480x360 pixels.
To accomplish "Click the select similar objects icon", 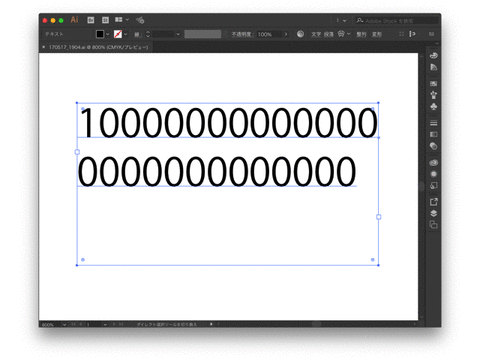I will (412, 34).
